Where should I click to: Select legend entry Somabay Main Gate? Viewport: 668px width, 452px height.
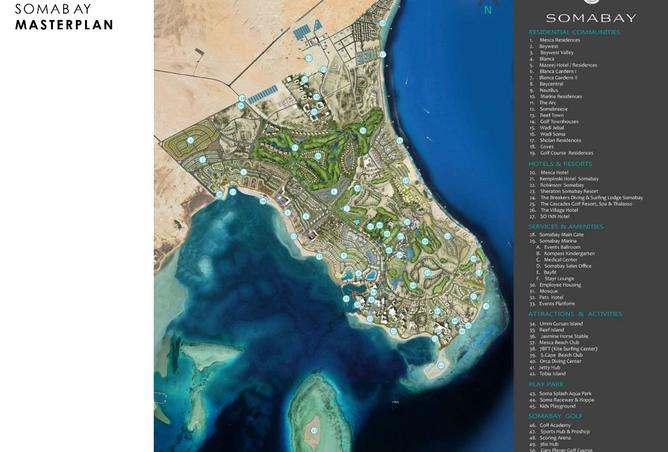(556, 235)
